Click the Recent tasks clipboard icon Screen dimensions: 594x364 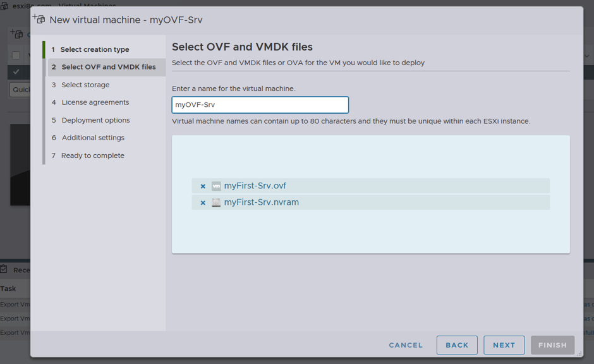coord(4,269)
